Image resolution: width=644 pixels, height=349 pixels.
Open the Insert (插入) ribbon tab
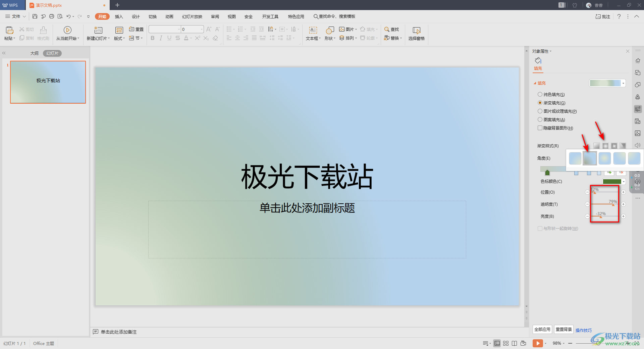click(119, 16)
